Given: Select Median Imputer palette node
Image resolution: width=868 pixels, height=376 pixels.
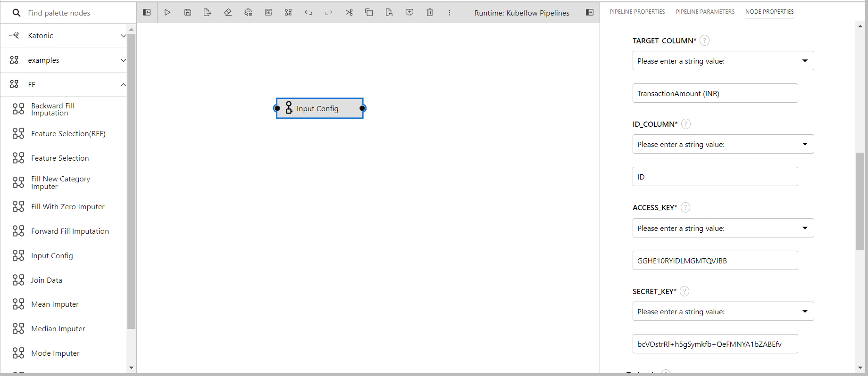Looking at the screenshot, I should (64, 329).
